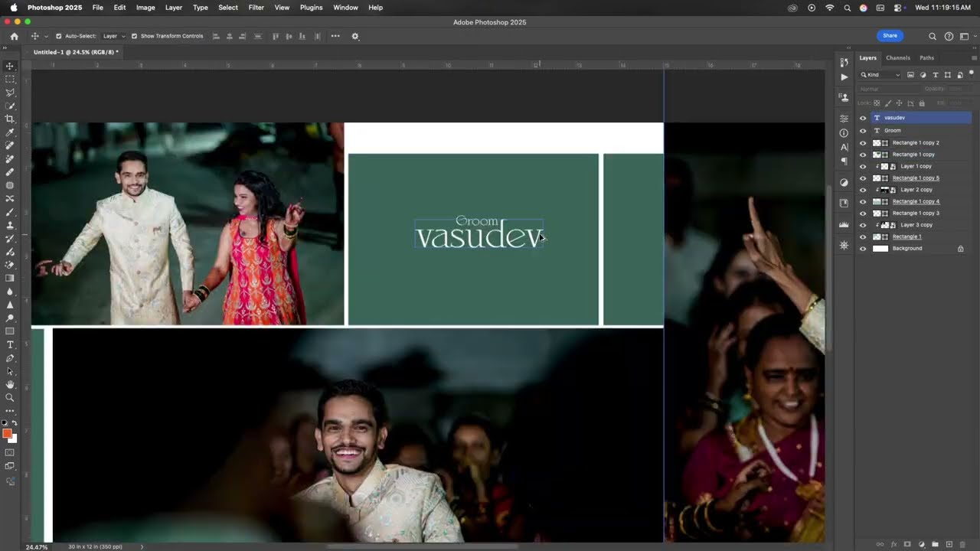Select the Untitled-1 document tab
Image resolution: width=980 pixels, height=551 pixels.
tap(76, 52)
